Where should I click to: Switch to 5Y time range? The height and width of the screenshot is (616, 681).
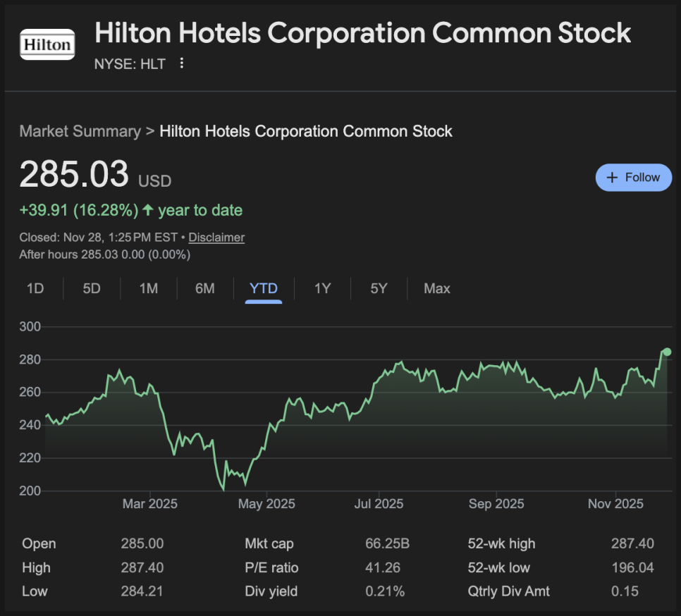click(379, 288)
